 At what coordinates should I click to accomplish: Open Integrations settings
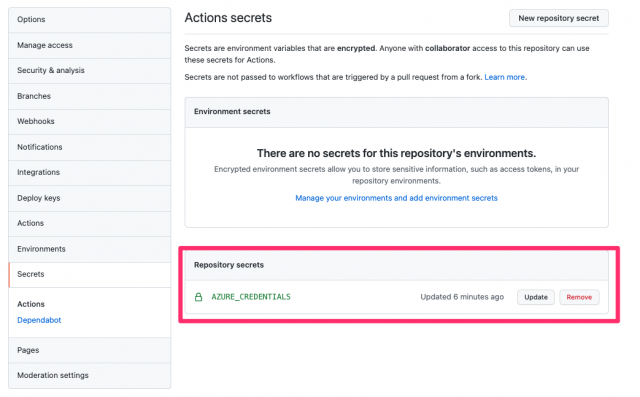(x=89, y=173)
